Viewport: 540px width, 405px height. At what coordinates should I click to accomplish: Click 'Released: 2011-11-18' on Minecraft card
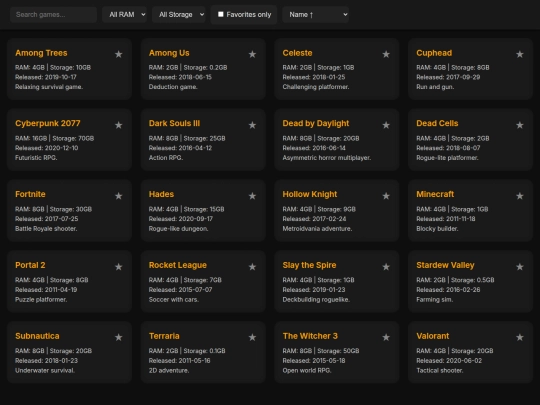pos(446,219)
